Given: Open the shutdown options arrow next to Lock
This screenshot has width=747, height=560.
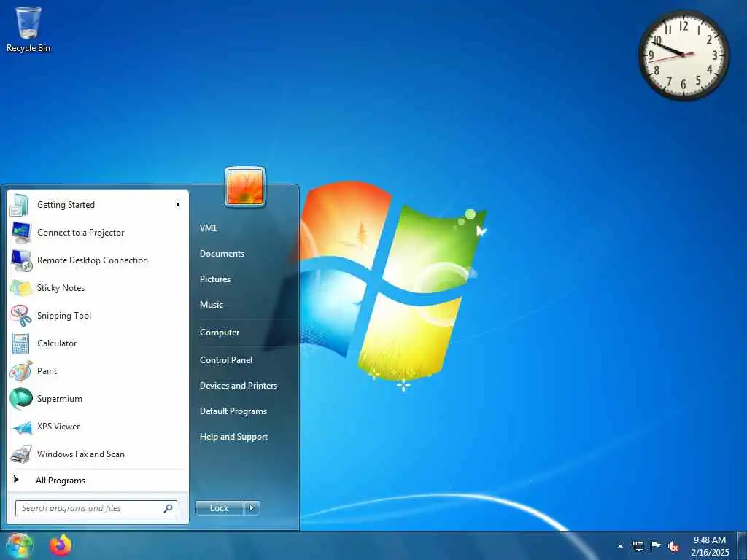Looking at the screenshot, I should [x=252, y=508].
